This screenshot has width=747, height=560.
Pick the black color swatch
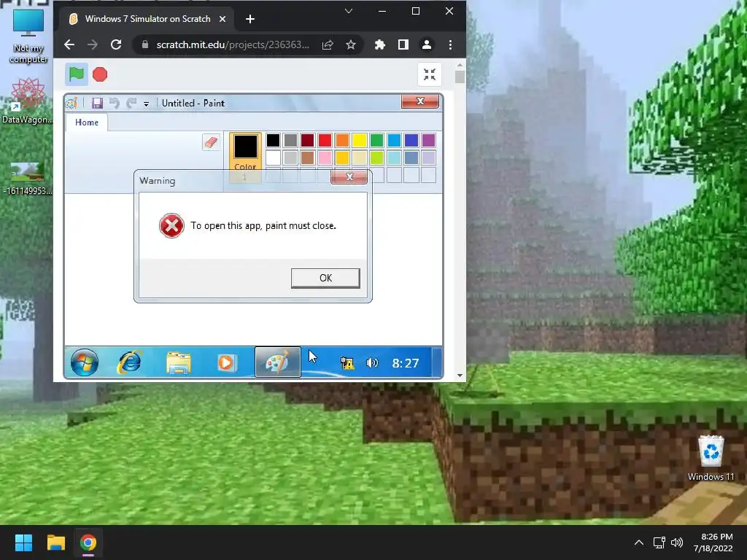click(x=273, y=140)
